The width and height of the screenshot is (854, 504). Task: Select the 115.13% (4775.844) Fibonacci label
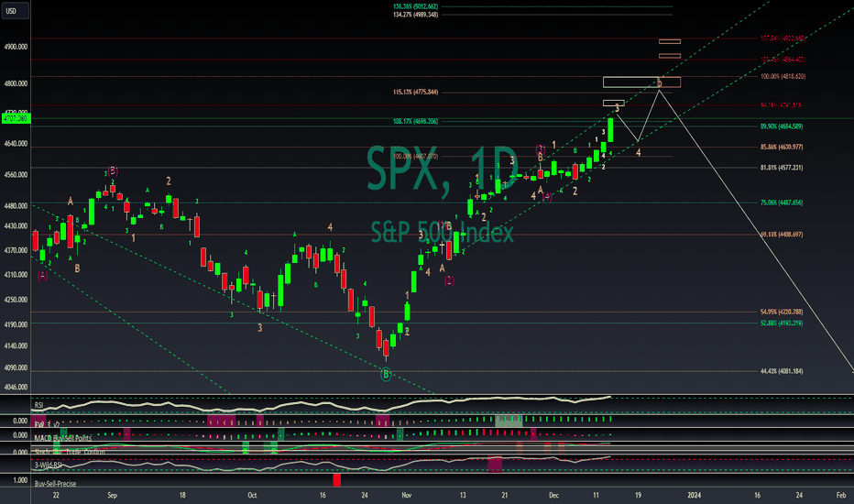point(416,92)
